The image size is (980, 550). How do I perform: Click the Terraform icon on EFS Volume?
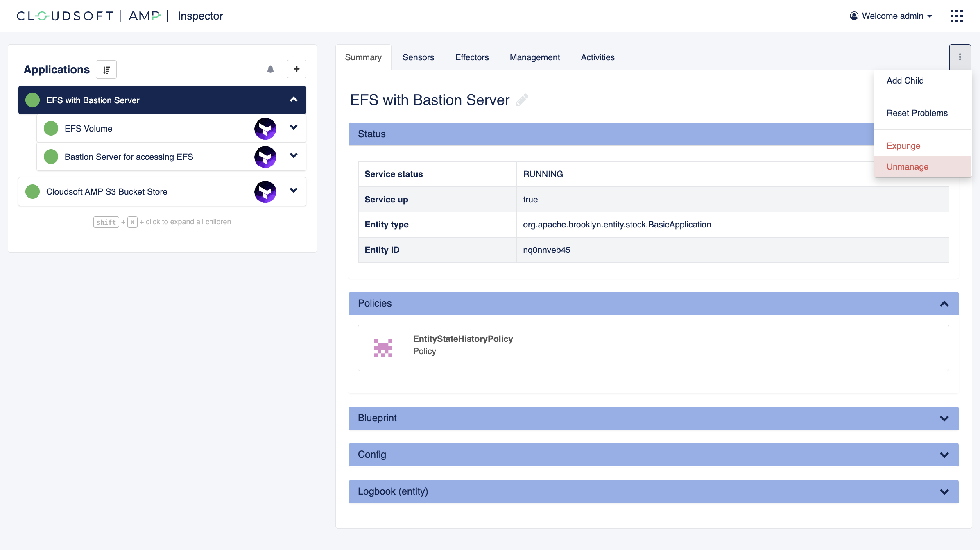(265, 129)
